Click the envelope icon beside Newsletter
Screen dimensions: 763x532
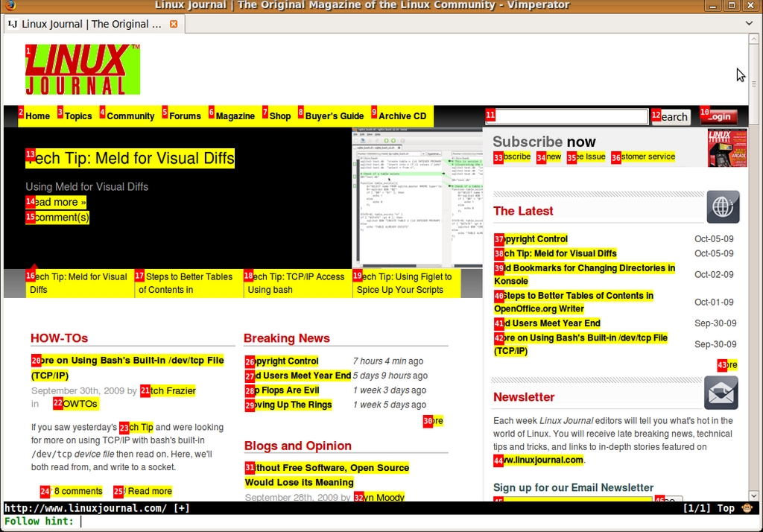(x=721, y=393)
